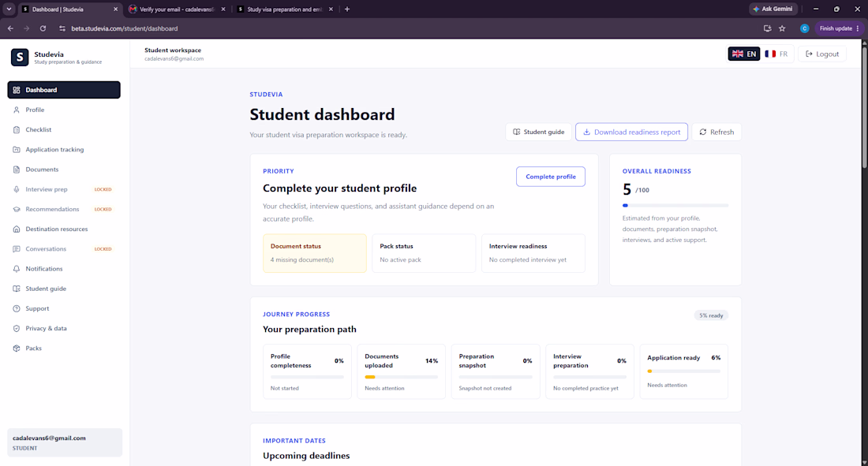Click the site information icon
Viewport: 868px width, 466px height.
(x=62, y=28)
